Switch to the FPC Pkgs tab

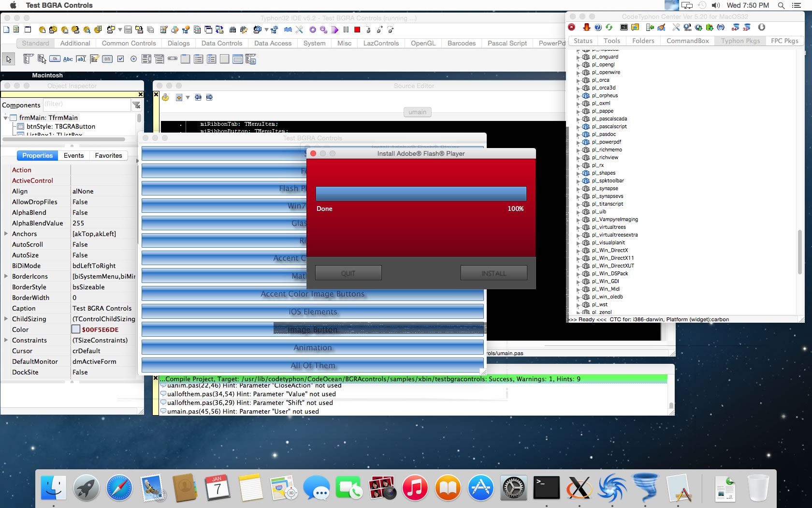784,41
